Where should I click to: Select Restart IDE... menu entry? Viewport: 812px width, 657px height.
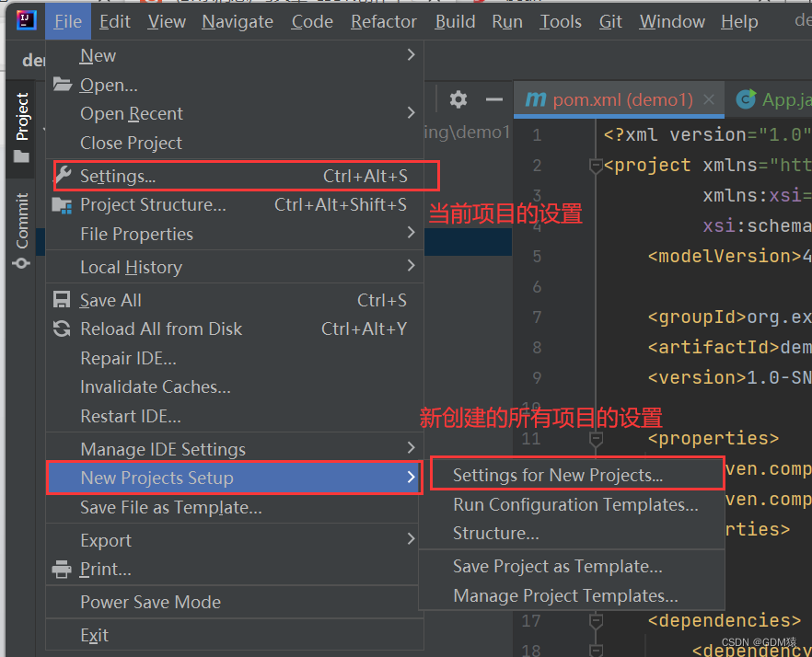point(235,416)
